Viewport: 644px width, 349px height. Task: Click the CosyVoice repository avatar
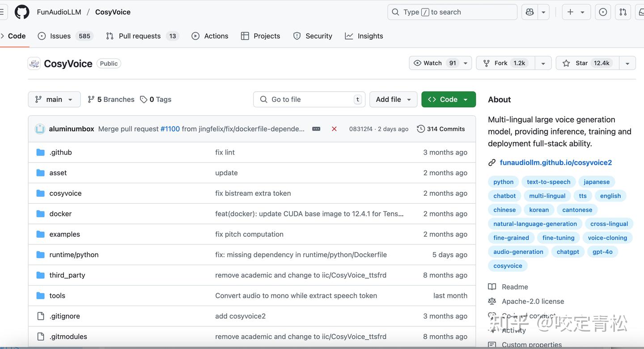pos(34,63)
